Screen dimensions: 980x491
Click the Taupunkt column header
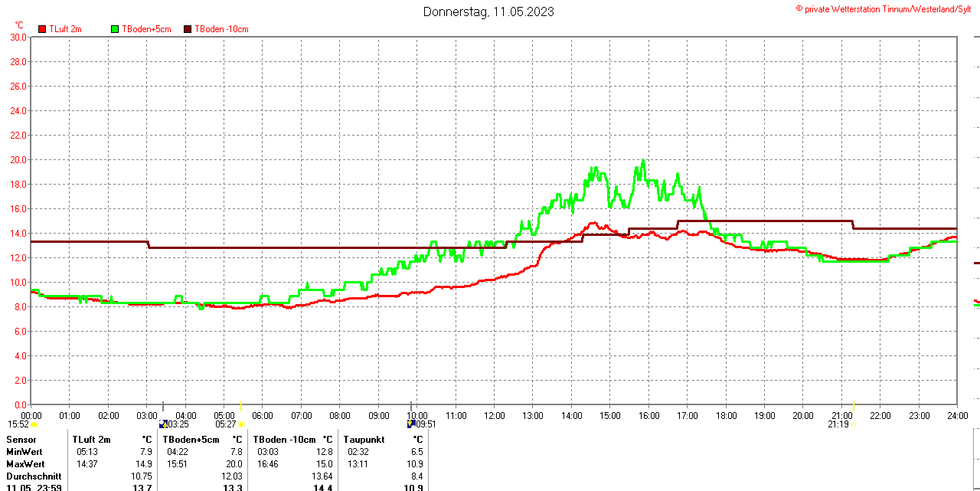coord(364,440)
